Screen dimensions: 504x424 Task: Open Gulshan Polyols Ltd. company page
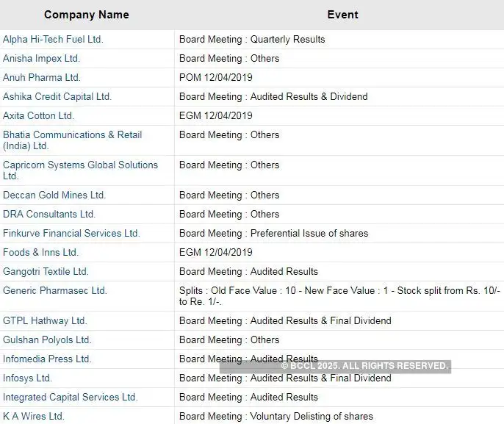click(x=47, y=339)
